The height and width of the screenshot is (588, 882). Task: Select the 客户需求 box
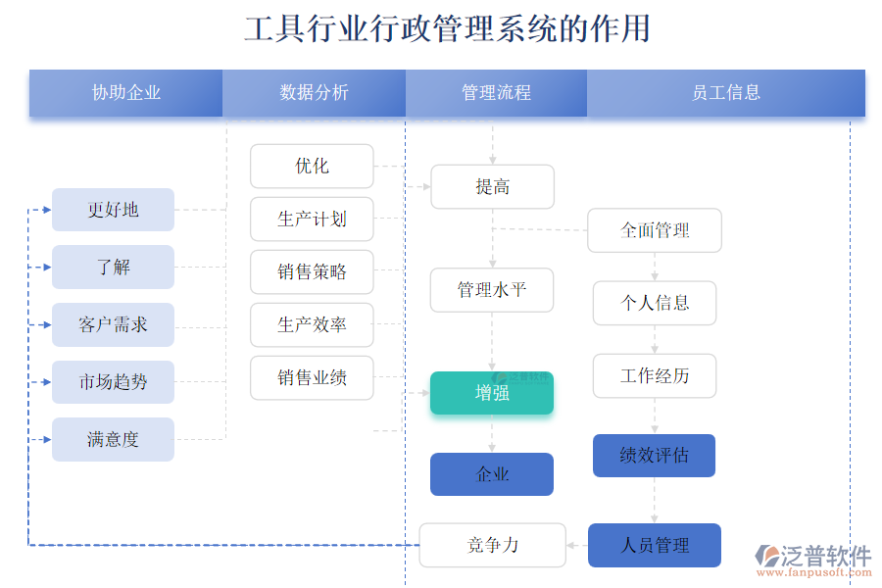(113, 324)
